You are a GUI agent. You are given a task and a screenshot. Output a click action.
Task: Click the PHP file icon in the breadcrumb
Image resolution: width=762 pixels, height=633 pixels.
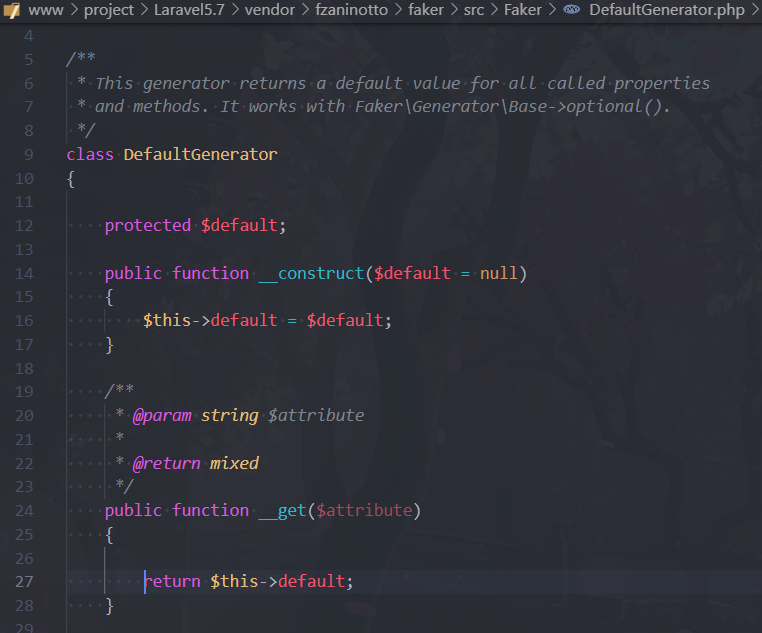point(572,9)
